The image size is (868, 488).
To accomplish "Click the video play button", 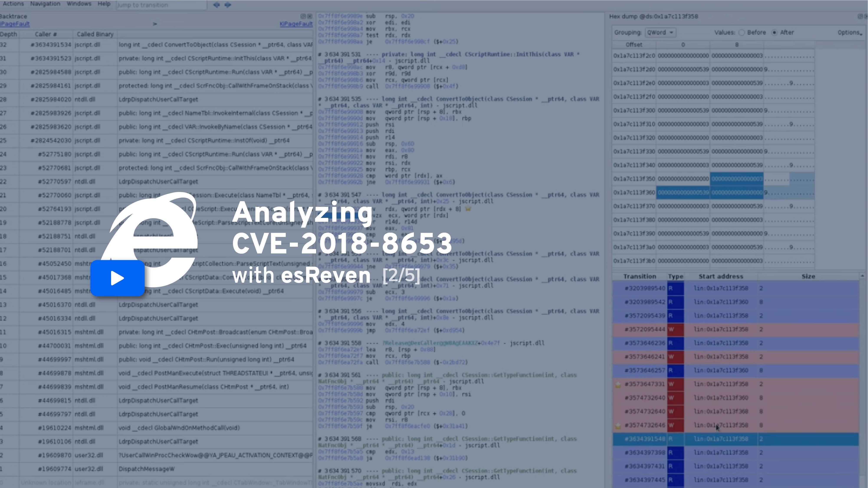I will [117, 278].
